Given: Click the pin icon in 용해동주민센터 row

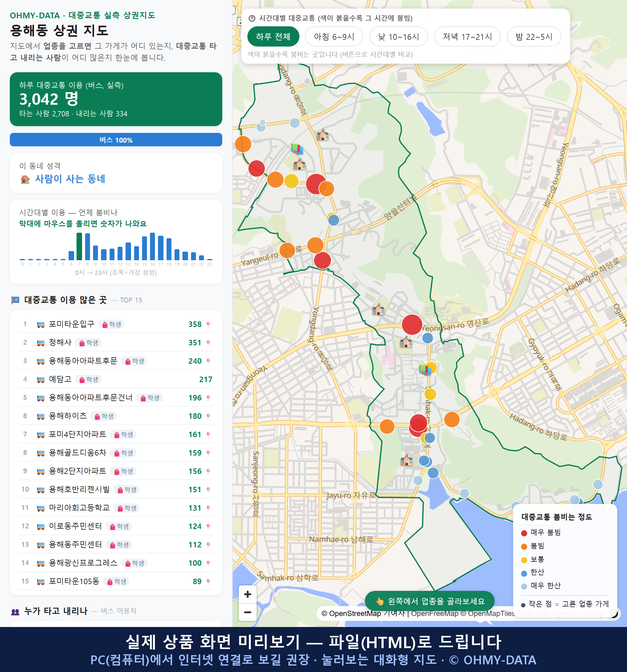Looking at the screenshot, I should tap(208, 545).
